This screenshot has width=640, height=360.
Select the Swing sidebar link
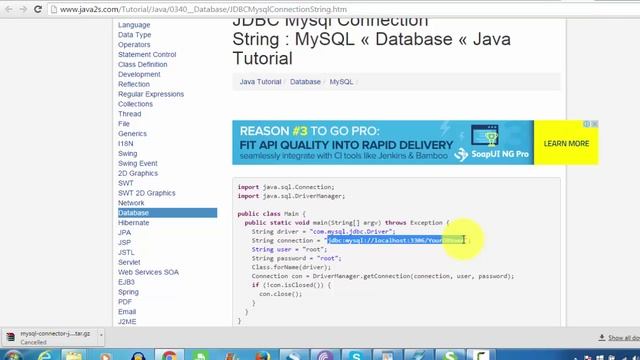(127, 153)
